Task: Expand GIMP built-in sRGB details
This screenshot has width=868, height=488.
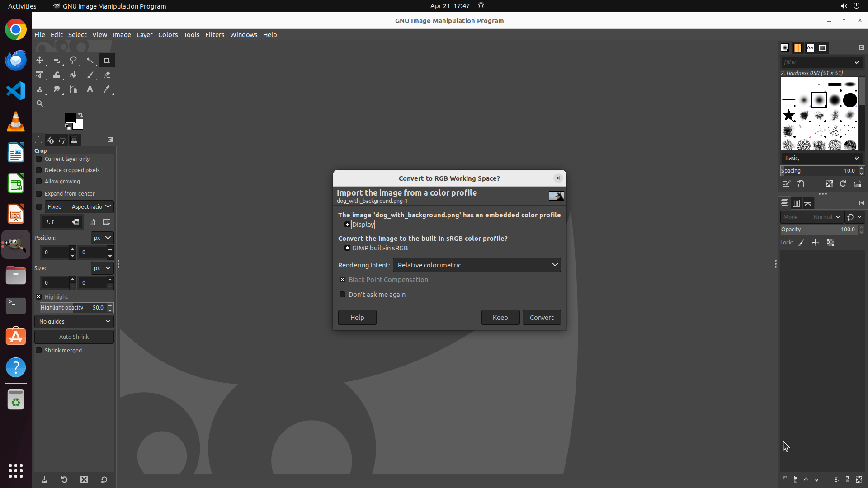Action: (x=347, y=248)
